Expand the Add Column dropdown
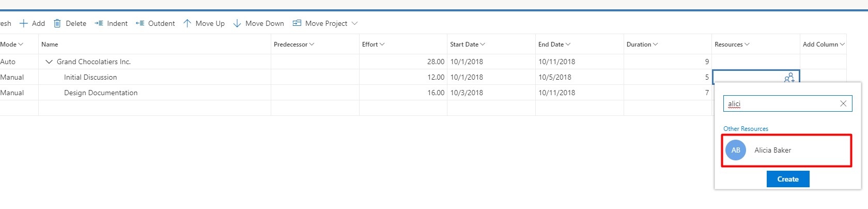Screen dimensions: 868x209 pos(842,44)
